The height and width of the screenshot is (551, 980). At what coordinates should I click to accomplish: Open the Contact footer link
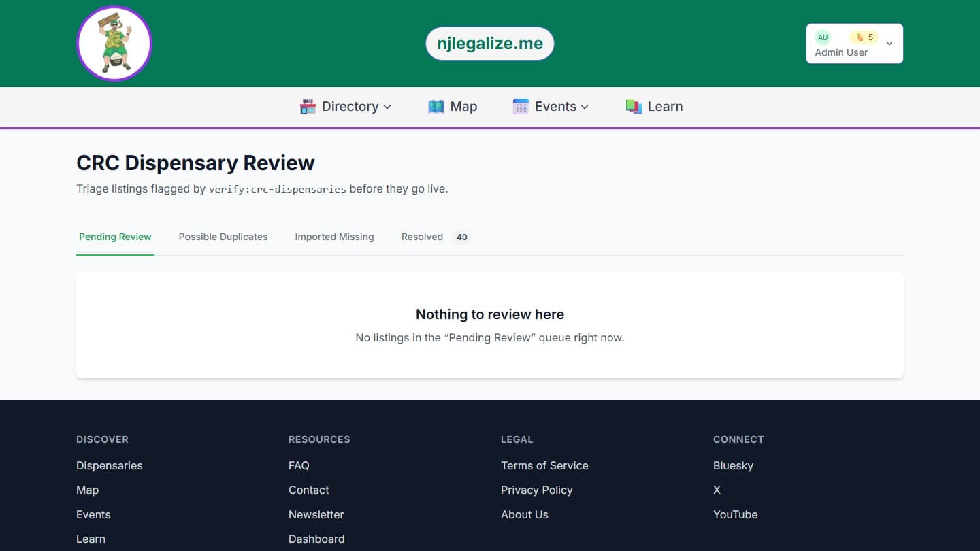309,490
